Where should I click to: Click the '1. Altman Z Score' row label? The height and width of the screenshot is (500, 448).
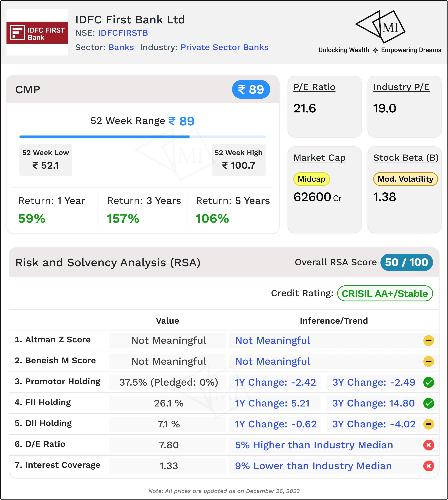[x=53, y=339]
